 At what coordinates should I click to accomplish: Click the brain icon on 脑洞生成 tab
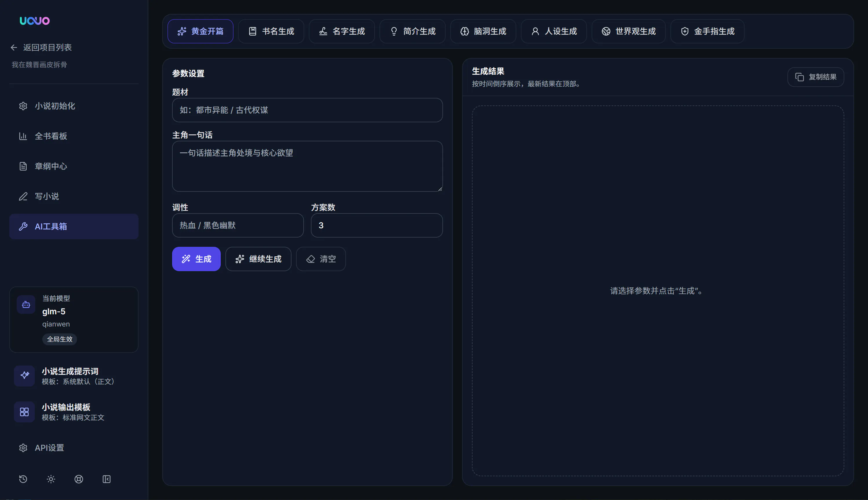464,31
